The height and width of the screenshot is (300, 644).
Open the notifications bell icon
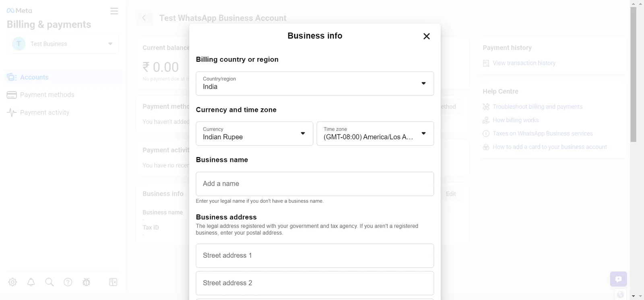coord(31,282)
